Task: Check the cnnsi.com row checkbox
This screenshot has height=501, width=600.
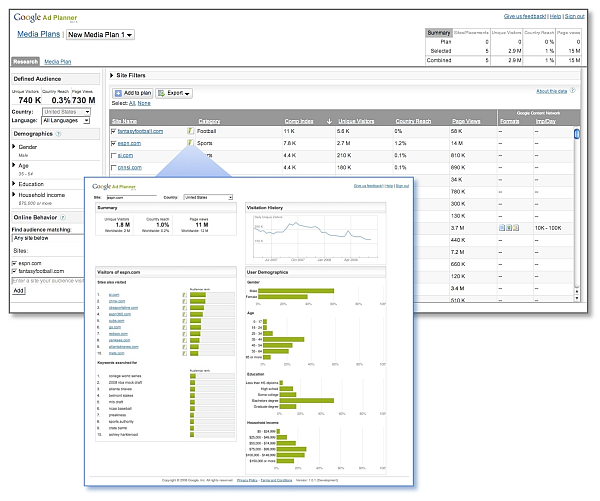Action: pos(113,167)
